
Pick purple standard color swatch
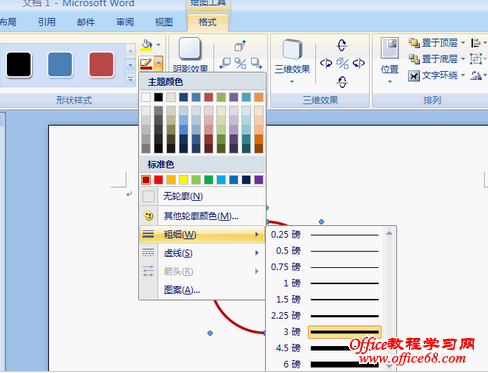point(259,180)
